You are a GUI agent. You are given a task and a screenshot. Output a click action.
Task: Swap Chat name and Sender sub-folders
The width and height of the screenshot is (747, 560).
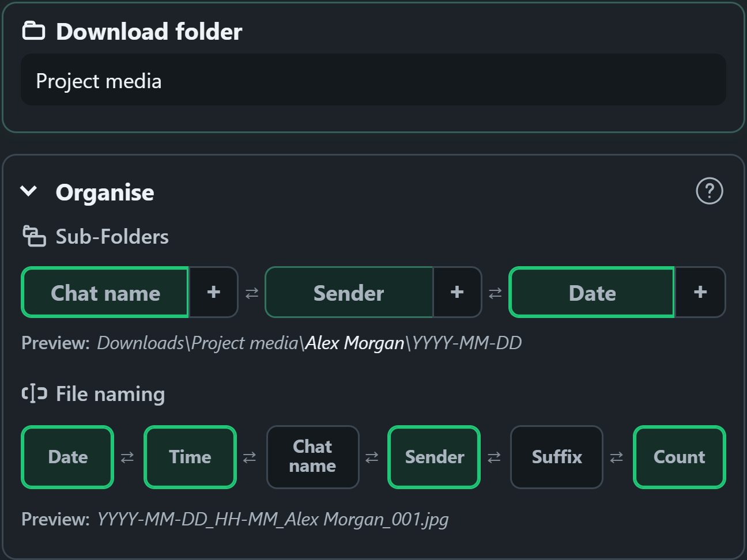[252, 293]
